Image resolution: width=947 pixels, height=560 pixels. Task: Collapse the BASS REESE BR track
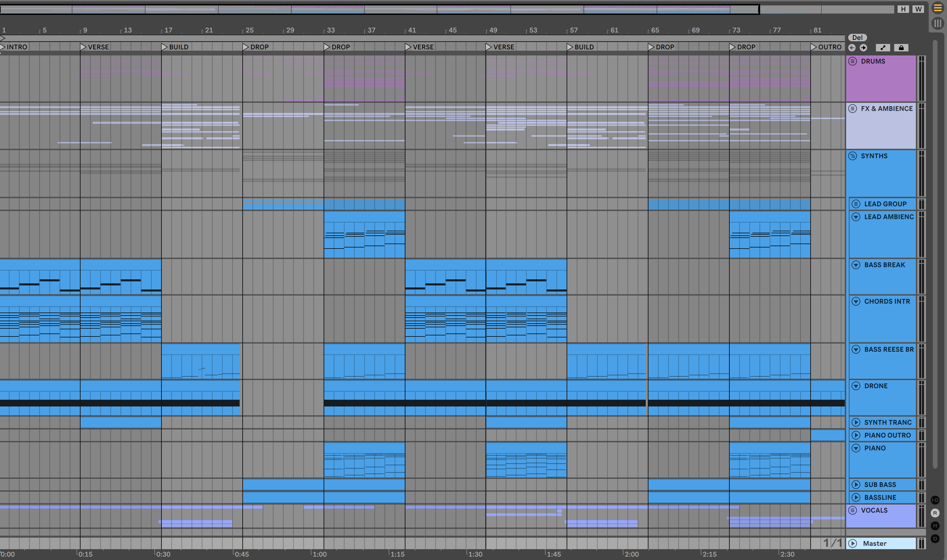point(856,349)
